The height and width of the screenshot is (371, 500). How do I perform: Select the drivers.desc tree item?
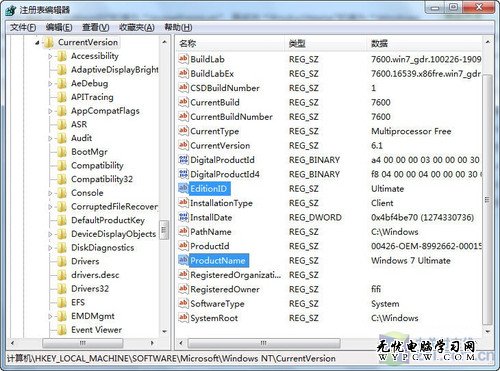coord(95,275)
